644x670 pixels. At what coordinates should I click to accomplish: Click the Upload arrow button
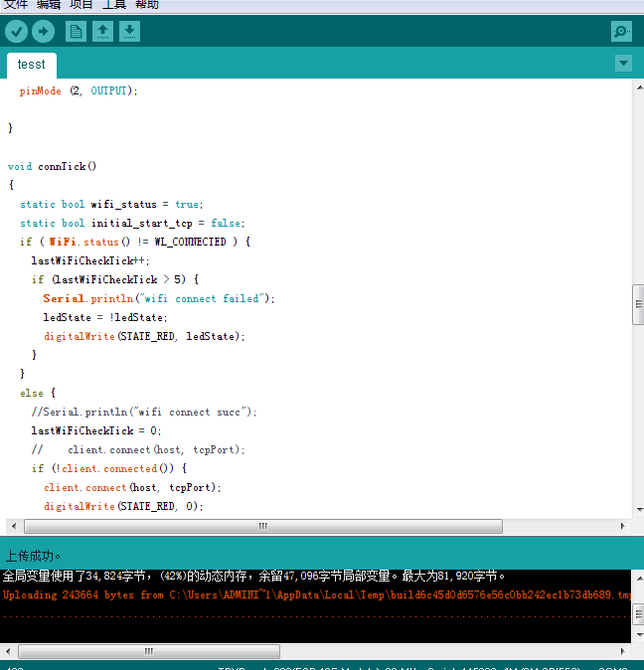pyautogui.click(x=43, y=31)
